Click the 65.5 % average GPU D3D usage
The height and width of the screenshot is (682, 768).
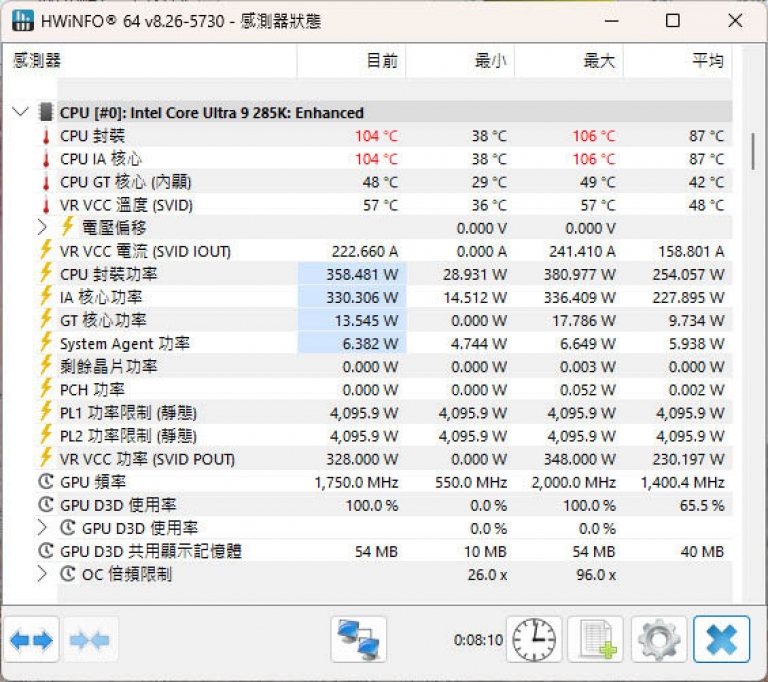pyautogui.click(x=701, y=505)
